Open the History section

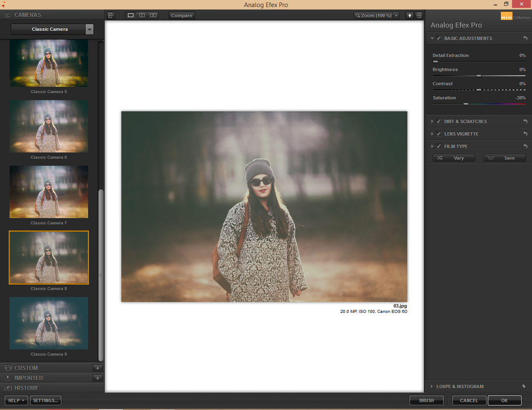coord(26,388)
